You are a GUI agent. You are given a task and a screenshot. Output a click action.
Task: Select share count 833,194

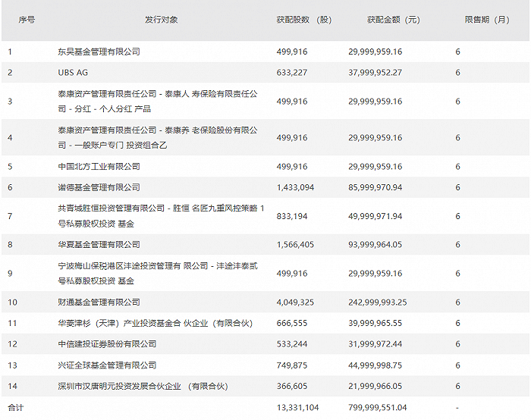pos(292,216)
